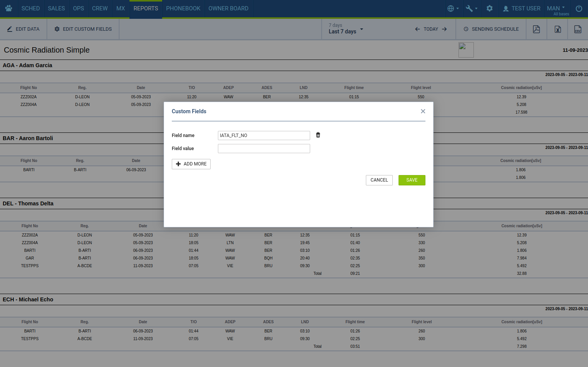The height and width of the screenshot is (367, 588).
Task: Click the paw logo icon
Action: [8, 8]
